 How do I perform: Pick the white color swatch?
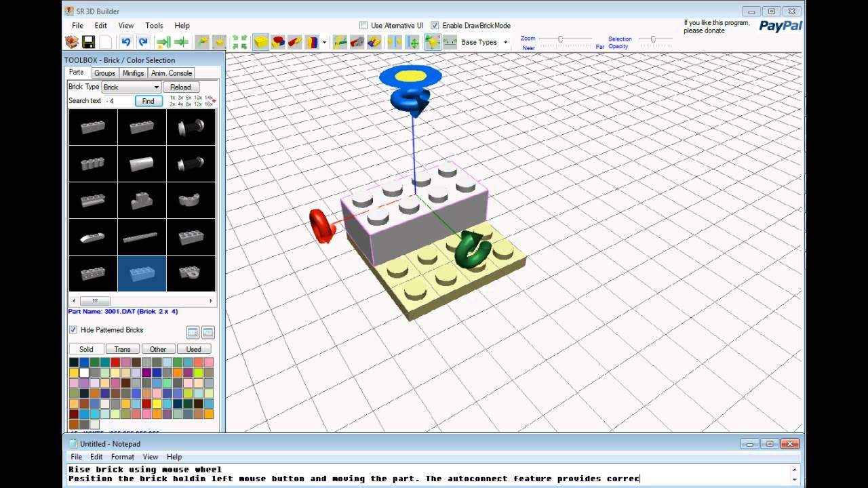tap(84, 373)
